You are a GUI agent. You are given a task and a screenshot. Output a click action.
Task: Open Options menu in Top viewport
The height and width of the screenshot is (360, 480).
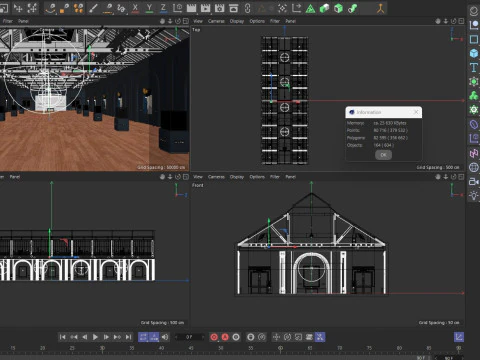pos(257,21)
